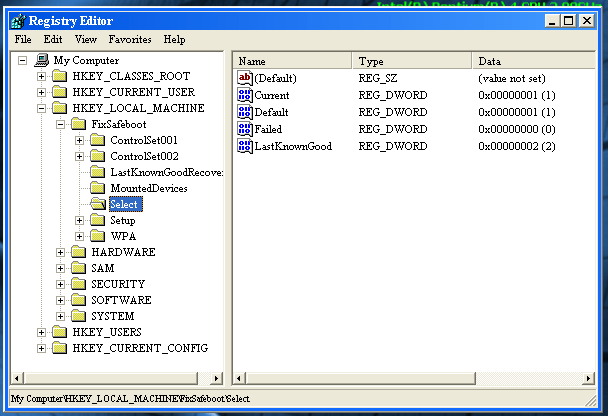Screen dimensions: 608x416
Task: Click values pane scroll right arrow
Action: click(588, 378)
